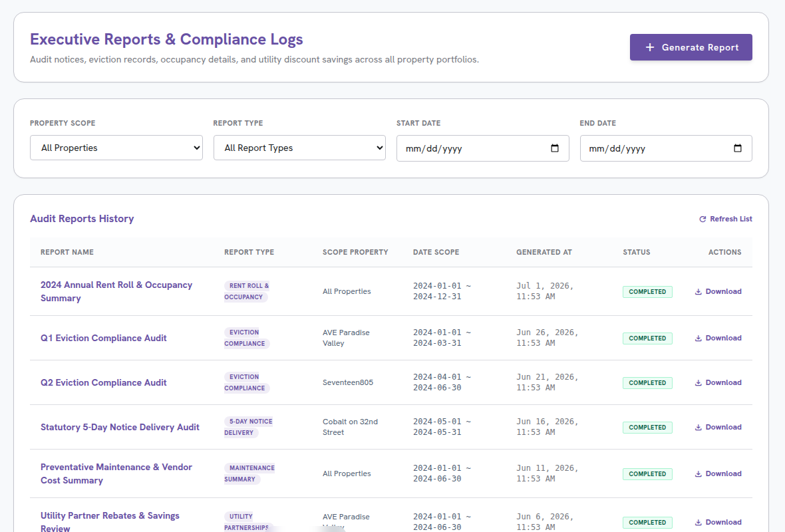This screenshot has width=785, height=532.
Task: Click Eviction Compliance tag in Q2 row
Action: click(x=247, y=382)
